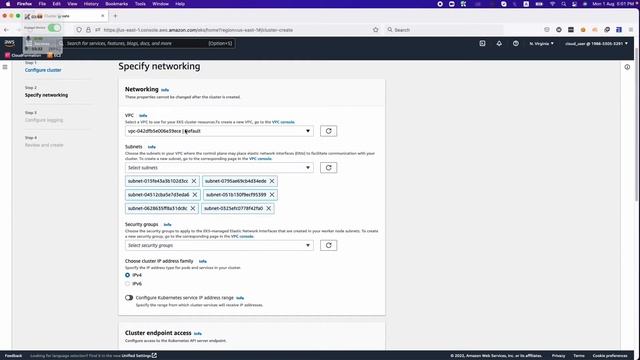
Task: Open the Firefox File menu
Action: [42, 4]
